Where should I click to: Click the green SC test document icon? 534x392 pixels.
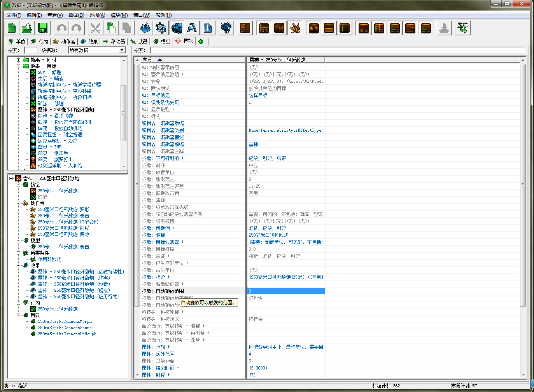pos(462,28)
